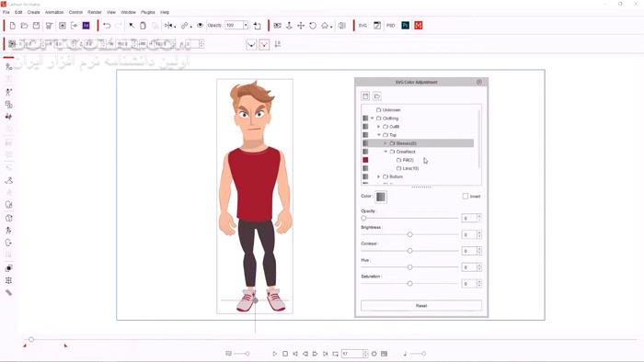Click the anchor icon in top toolbar

(289, 26)
